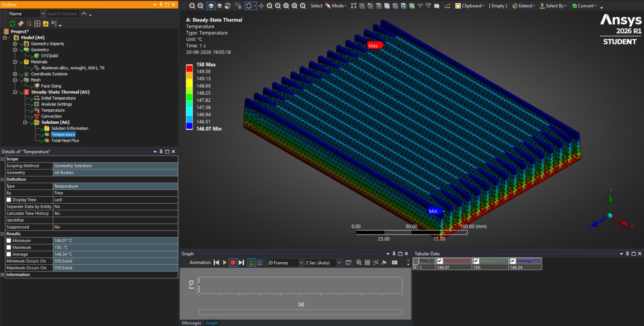This screenshot has height=326, width=644.
Task: Expand the Information section in Details
Action: [2, 275]
